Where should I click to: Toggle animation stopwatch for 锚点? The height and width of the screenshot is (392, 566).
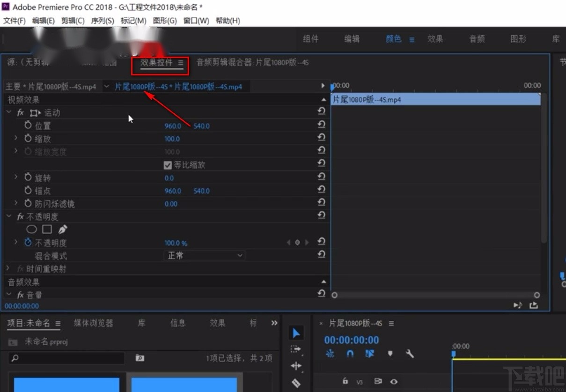(x=28, y=191)
